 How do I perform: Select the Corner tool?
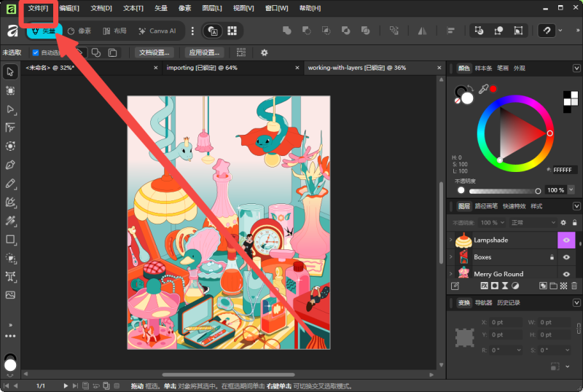coord(10,128)
